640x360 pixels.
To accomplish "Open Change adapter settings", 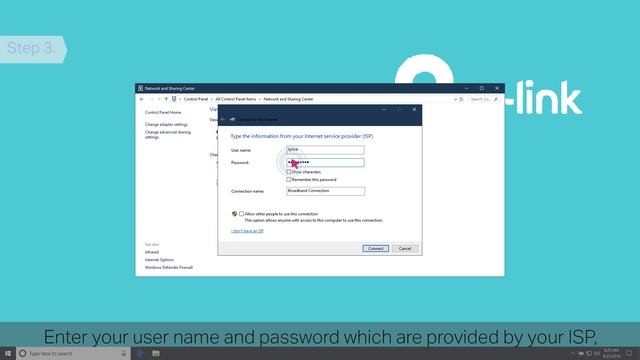I will point(166,124).
